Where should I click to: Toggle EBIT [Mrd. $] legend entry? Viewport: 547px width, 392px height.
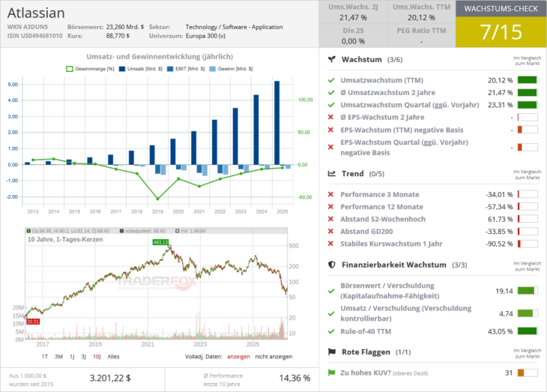(x=187, y=69)
